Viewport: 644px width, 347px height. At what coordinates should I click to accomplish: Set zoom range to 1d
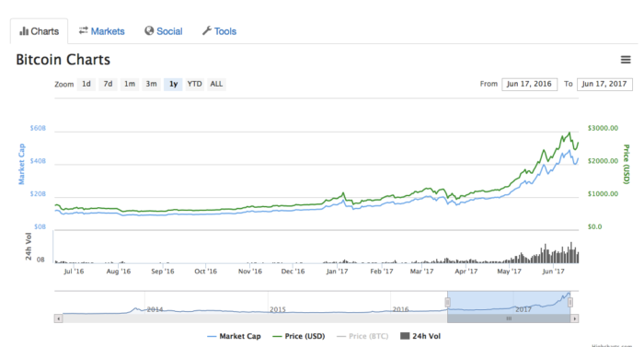86,85
